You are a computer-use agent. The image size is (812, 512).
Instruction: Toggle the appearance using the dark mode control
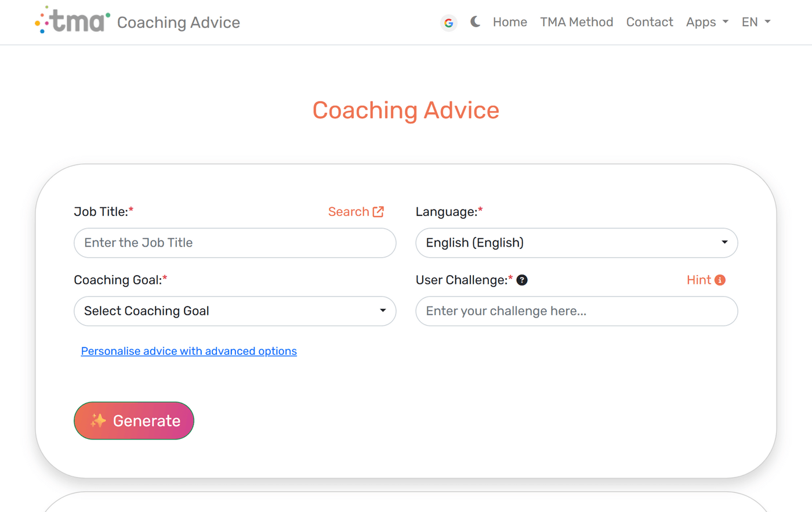[x=475, y=21]
